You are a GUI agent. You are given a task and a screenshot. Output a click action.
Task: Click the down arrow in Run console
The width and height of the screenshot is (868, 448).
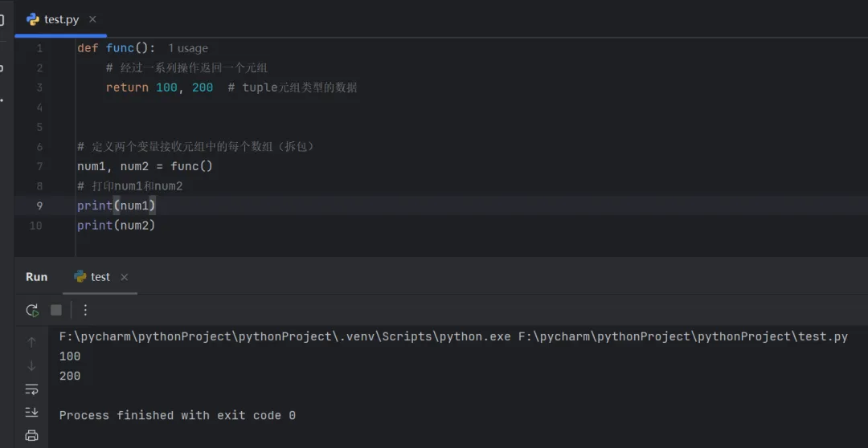(x=31, y=366)
